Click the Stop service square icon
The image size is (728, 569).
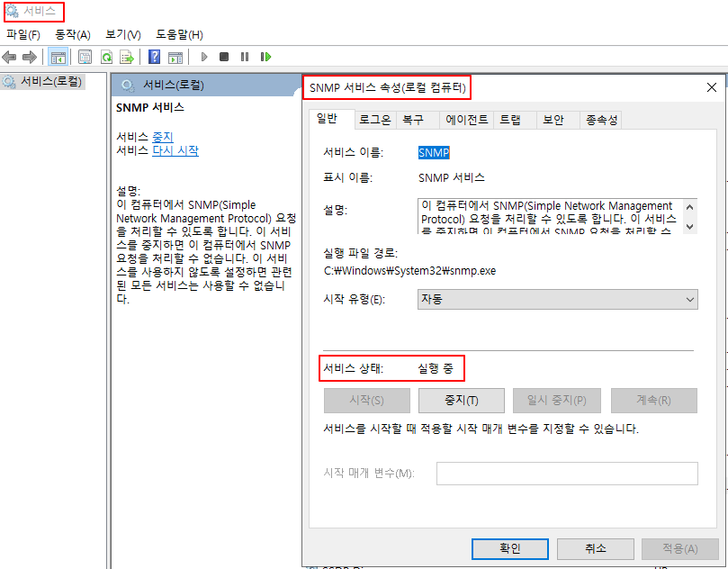pyautogui.click(x=224, y=57)
